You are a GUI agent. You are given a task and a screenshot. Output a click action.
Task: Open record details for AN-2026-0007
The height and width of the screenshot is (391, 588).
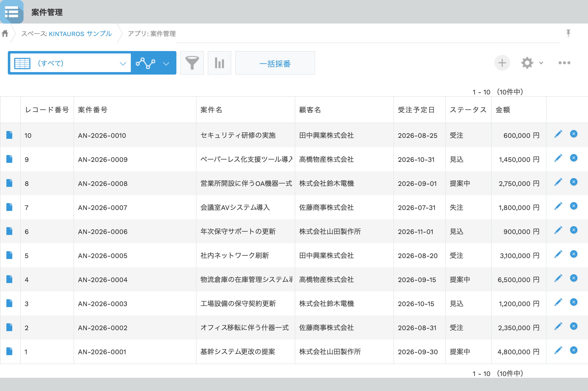pyautogui.click(x=10, y=207)
